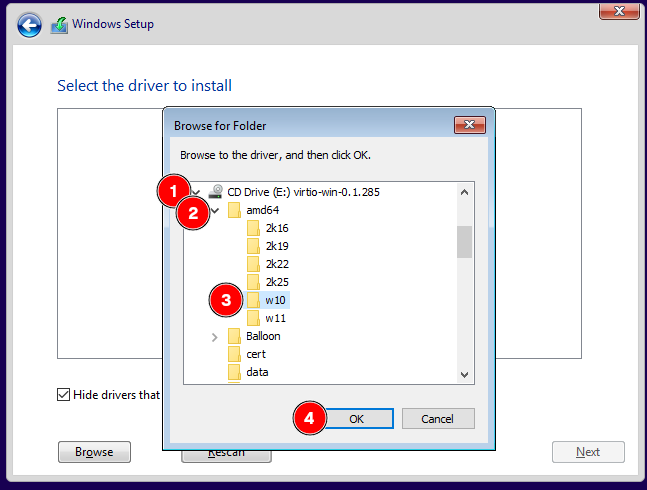Select the '2k22' folder name

point(277,264)
